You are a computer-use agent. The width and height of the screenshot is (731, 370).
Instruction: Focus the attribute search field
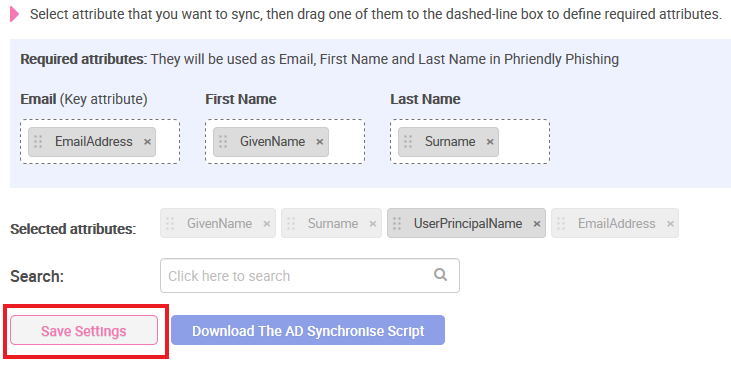pyautogui.click(x=310, y=276)
